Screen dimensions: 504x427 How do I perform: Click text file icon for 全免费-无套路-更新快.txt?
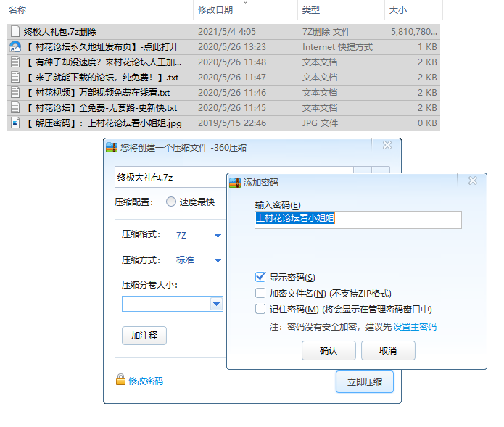click(15, 108)
